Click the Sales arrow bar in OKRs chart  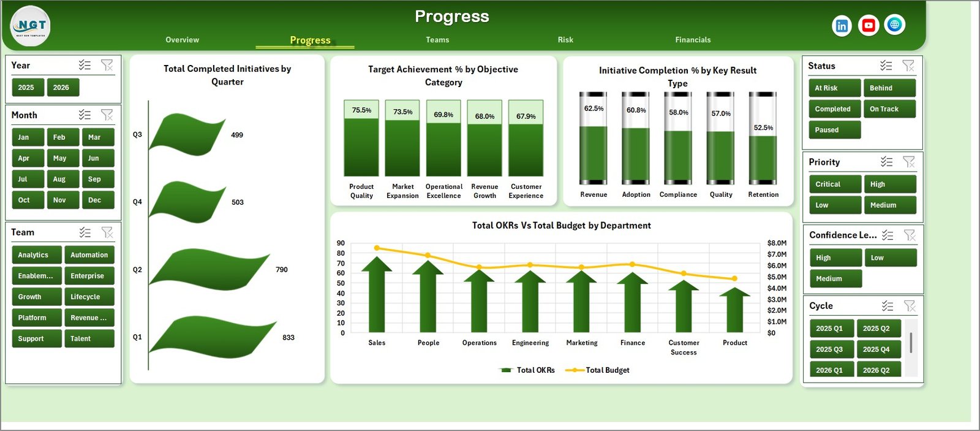(x=377, y=294)
